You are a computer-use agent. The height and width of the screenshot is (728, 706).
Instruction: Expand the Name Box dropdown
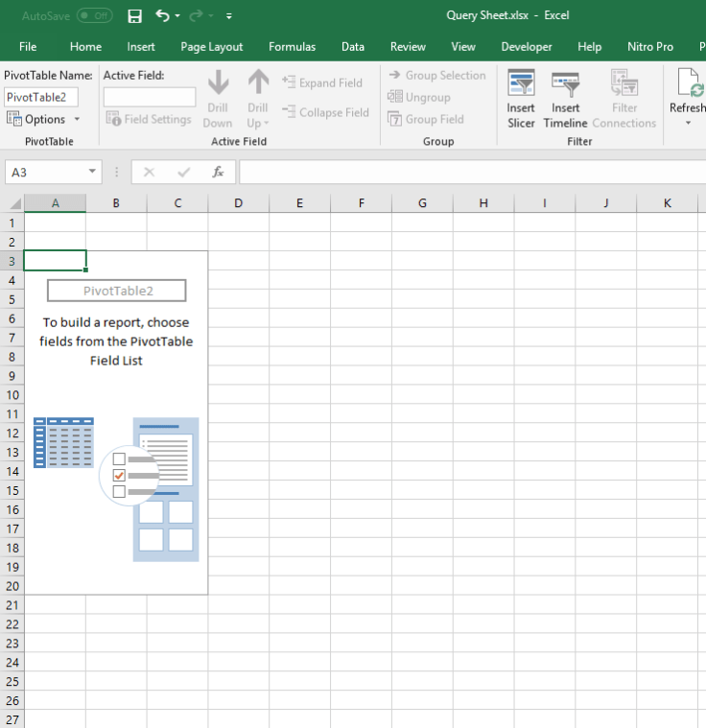(x=93, y=172)
